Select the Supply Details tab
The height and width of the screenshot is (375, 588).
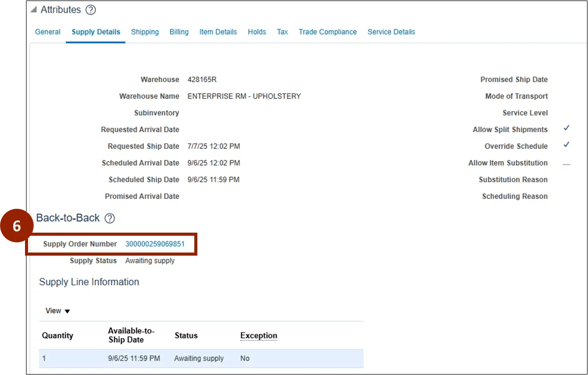tap(96, 32)
